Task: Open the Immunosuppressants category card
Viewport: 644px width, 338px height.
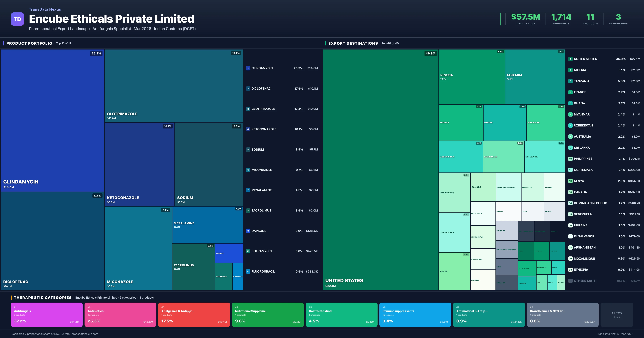Action: [415, 315]
